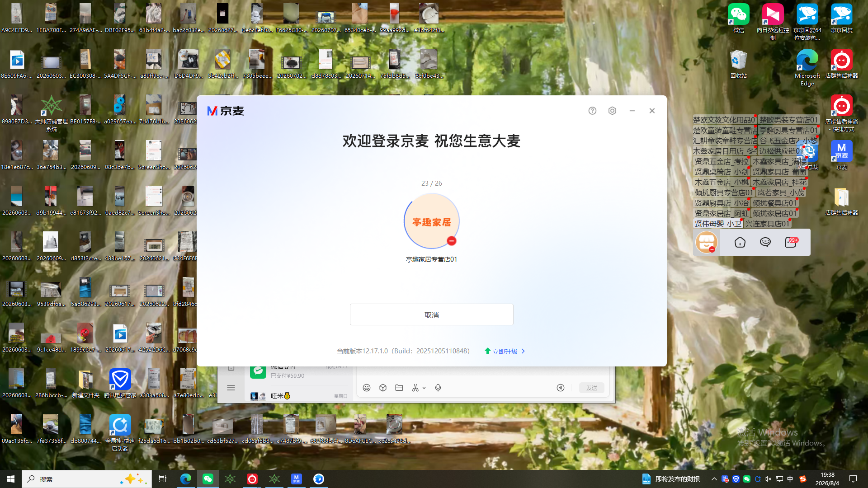Select the 倾扰厨具专营店01 shop tab
Image resolution: width=868 pixels, height=488 pixels.
click(x=724, y=192)
